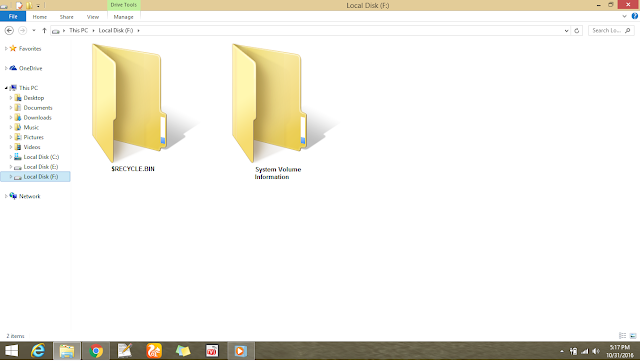Open the Manage Drive Tools tab
Screen dimensions: 640x361
[124, 17]
